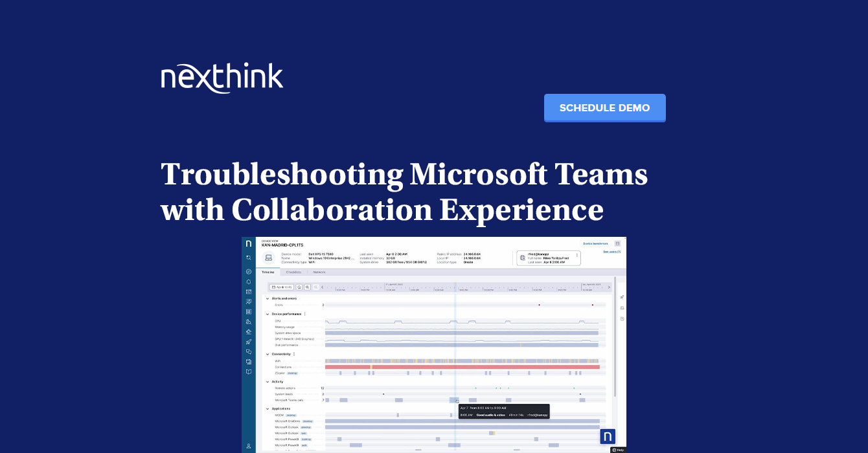Click the highlighted Microsoft Teams call block

click(454, 400)
